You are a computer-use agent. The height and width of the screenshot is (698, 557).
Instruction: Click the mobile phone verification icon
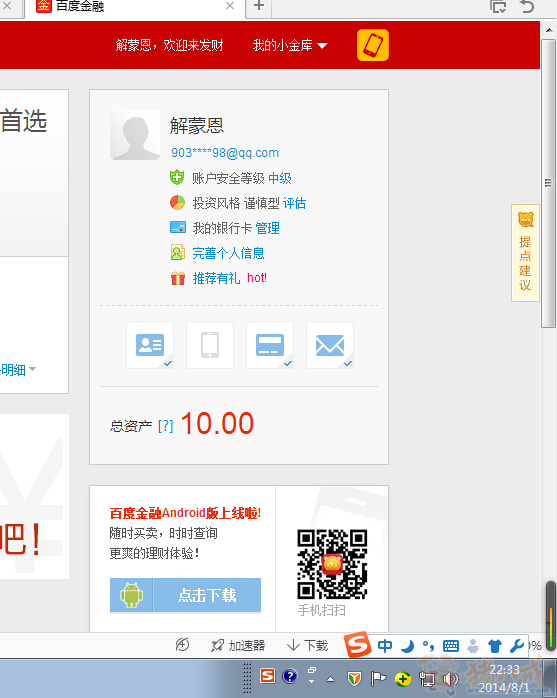pos(210,345)
